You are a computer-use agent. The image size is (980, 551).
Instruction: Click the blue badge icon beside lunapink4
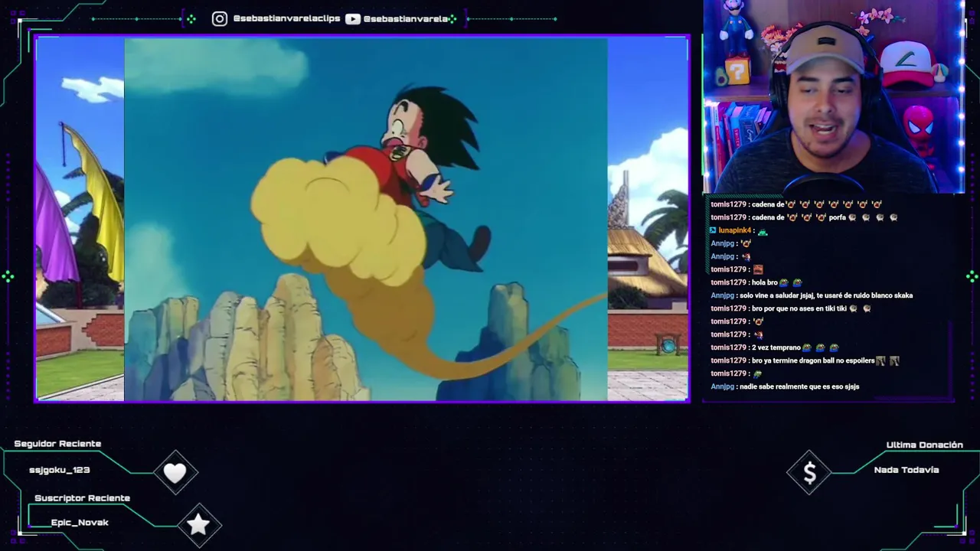click(713, 230)
